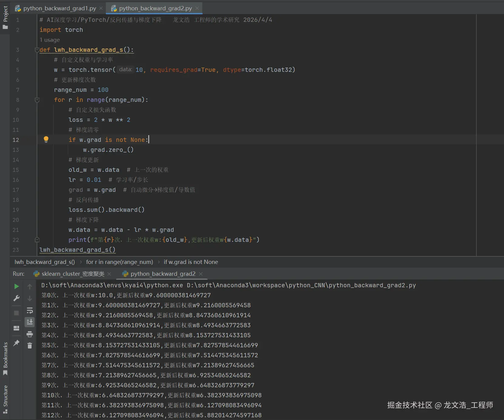Click the header comment on line 1
Screen dimensions: 504x420
pos(156,20)
